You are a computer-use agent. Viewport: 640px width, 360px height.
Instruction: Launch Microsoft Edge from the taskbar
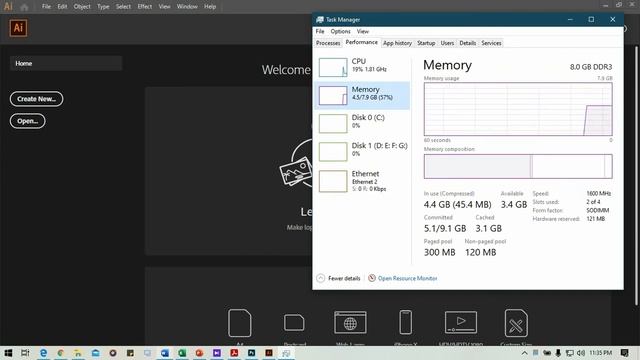(x=43, y=353)
